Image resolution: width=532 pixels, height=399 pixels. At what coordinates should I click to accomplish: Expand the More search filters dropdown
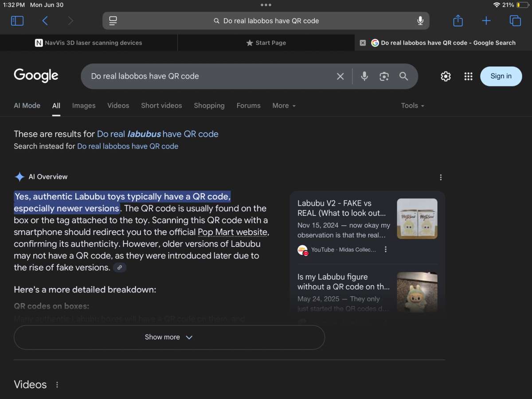284,106
